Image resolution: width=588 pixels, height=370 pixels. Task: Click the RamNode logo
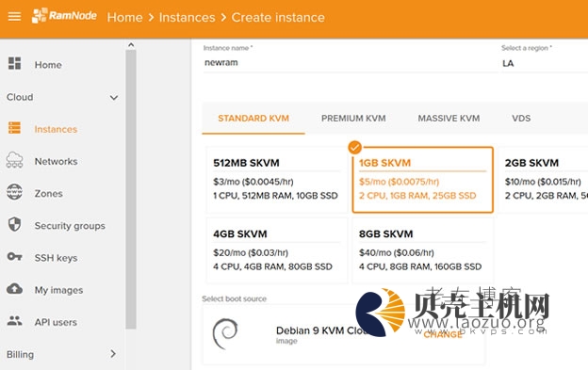[64, 16]
